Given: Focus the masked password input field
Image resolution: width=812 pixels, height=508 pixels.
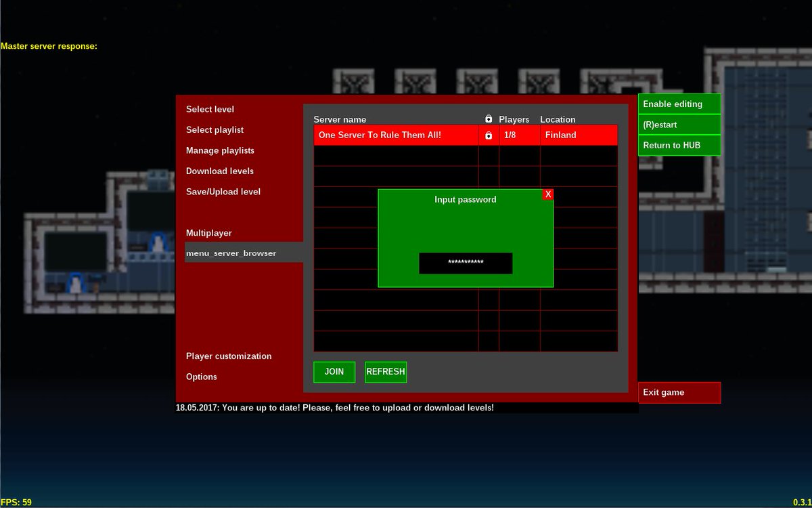Looking at the screenshot, I should (466, 263).
